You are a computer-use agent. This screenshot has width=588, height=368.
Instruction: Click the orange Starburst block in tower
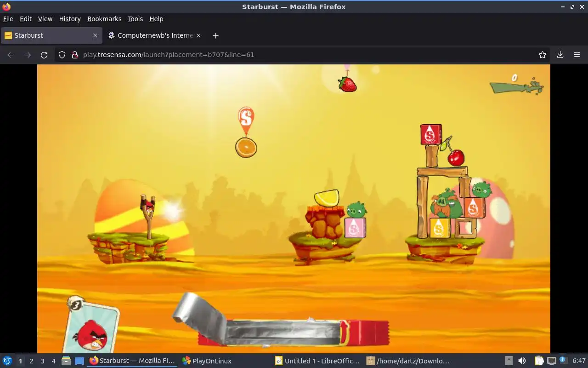click(474, 208)
